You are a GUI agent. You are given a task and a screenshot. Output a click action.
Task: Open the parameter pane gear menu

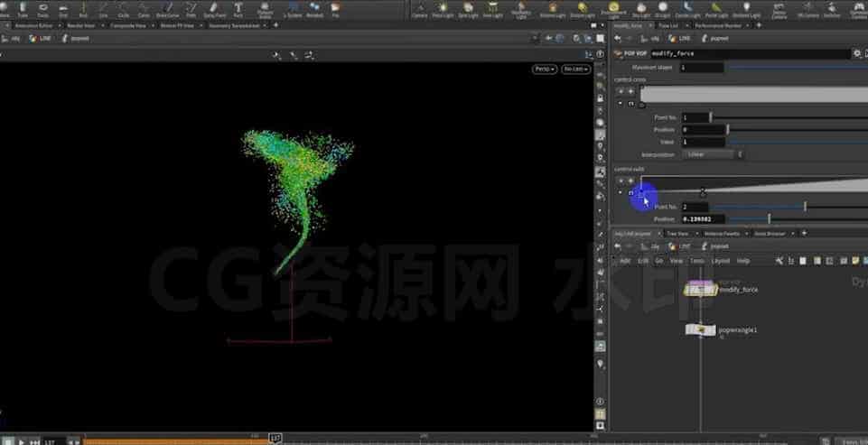(857, 53)
